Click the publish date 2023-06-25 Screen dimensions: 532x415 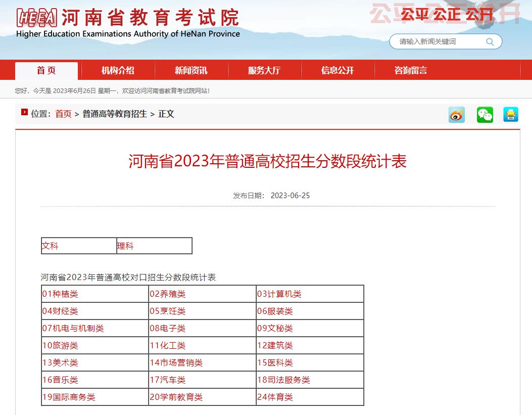point(290,196)
